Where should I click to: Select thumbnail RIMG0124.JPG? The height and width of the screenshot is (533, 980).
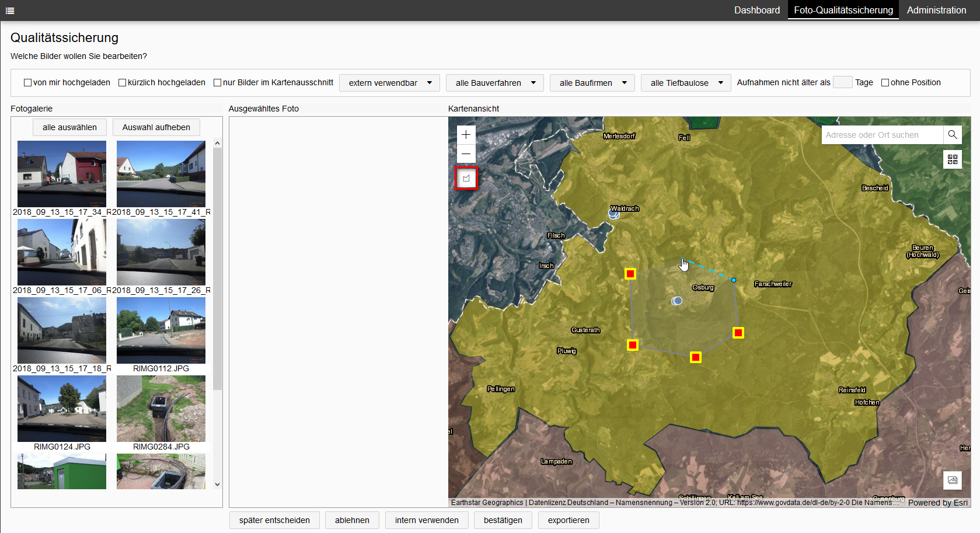pyautogui.click(x=62, y=409)
